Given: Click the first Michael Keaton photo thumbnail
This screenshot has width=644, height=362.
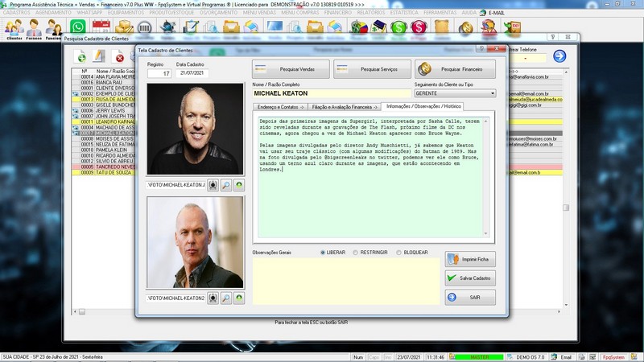Looking at the screenshot, I should click(x=195, y=130).
